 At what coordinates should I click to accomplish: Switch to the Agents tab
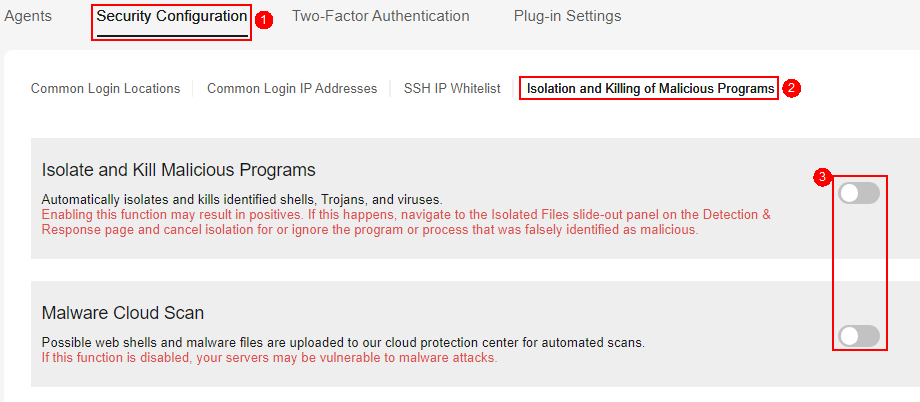[x=28, y=16]
